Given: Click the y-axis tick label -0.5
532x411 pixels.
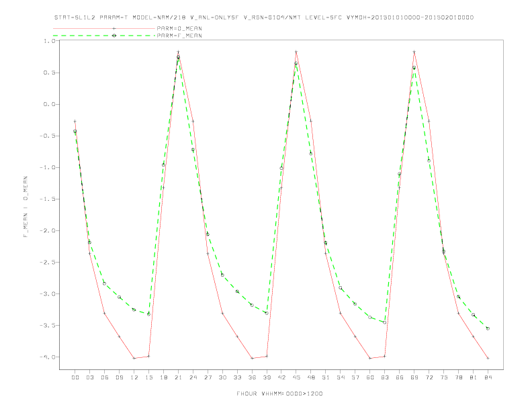Looking at the screenshot, I should (47, 136).
